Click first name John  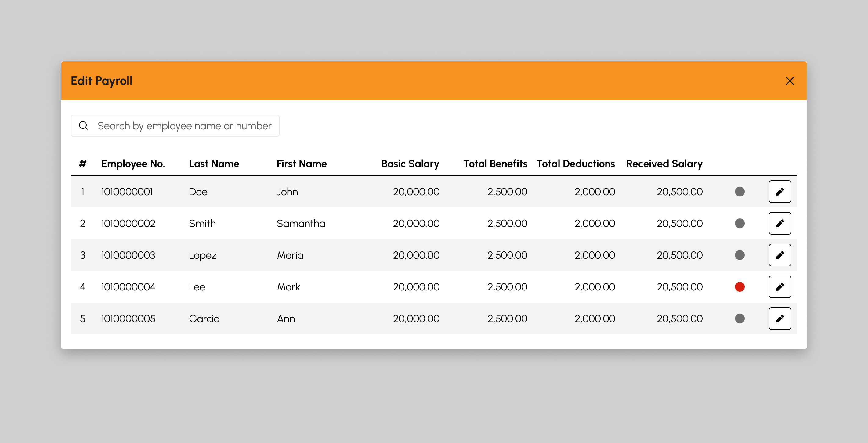point(287,192)
